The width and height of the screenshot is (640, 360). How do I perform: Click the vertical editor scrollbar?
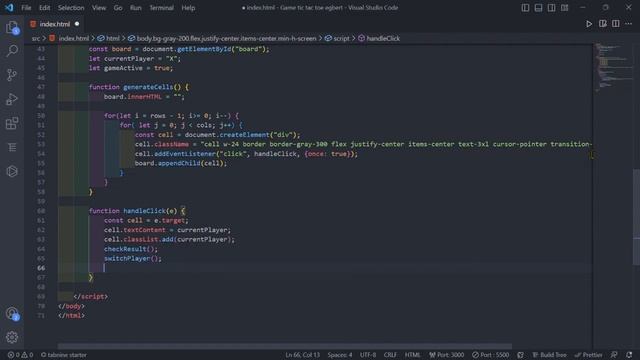(x=636, y=216)
